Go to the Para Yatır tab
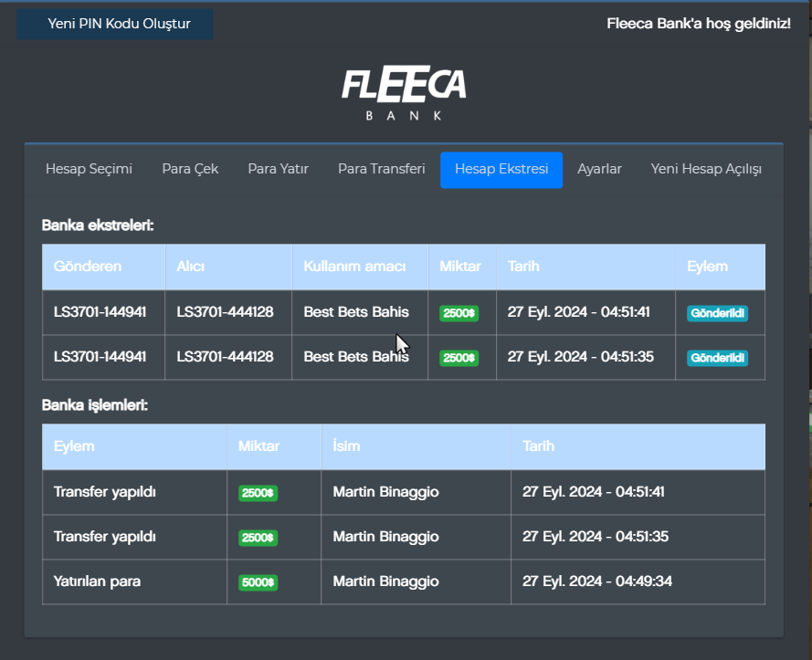 (278, 169)
